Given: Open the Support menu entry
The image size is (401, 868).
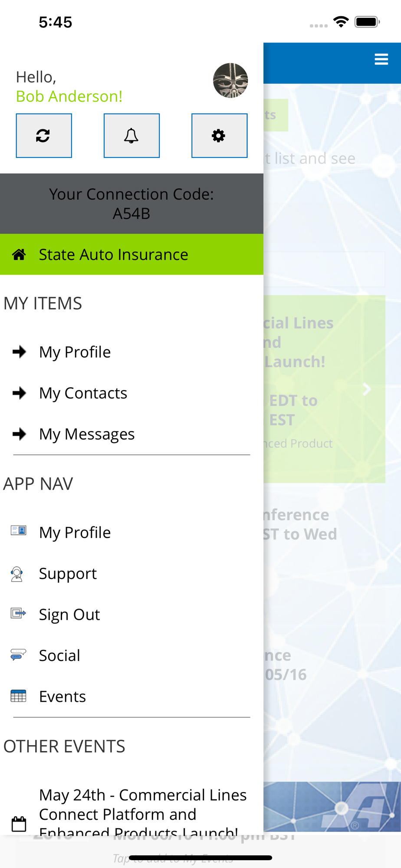Looking at the screenshot, I should [68, 574].
